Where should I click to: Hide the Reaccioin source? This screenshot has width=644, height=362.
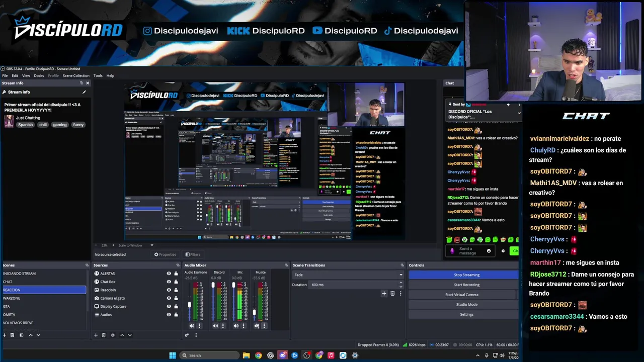[x=169, y=290]
